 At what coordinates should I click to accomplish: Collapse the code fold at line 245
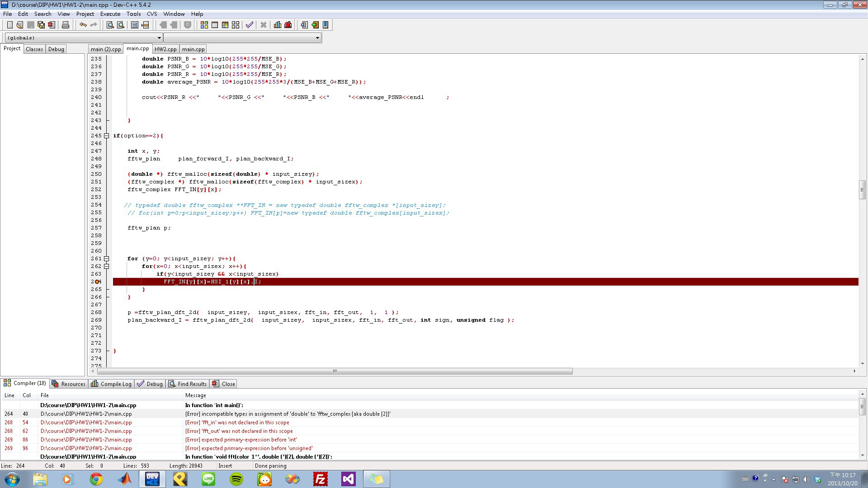(x=107, y=136)
